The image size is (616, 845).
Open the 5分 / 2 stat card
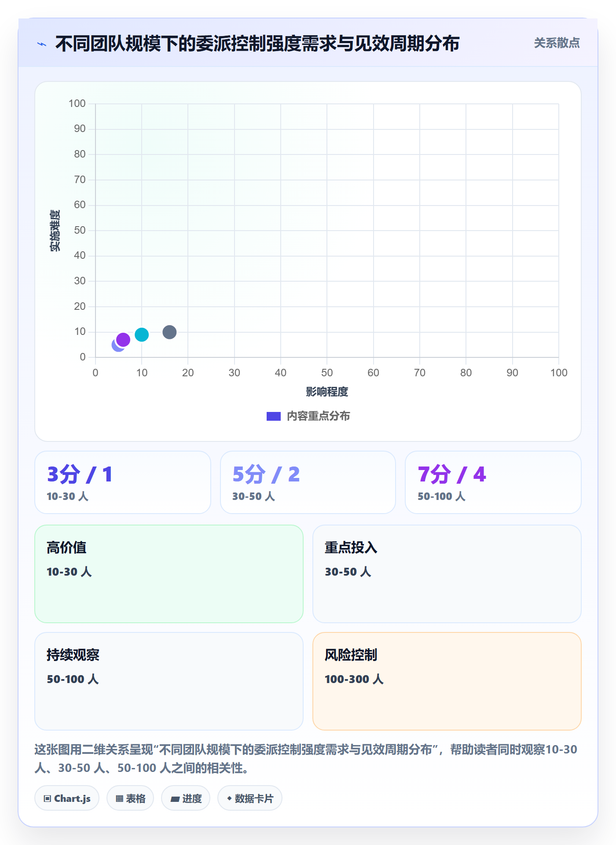coord(308,482)
